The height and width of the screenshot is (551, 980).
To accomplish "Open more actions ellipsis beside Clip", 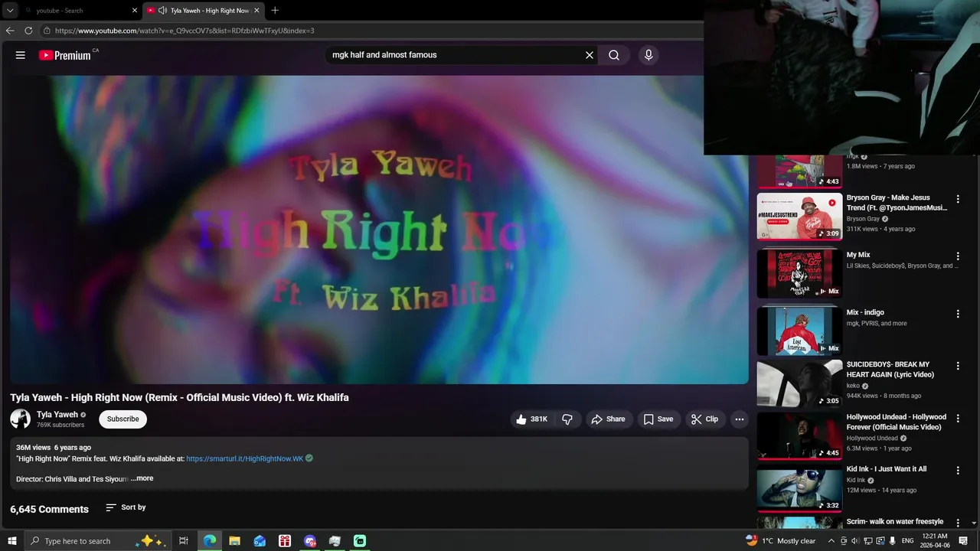I will tap(739, 419).
